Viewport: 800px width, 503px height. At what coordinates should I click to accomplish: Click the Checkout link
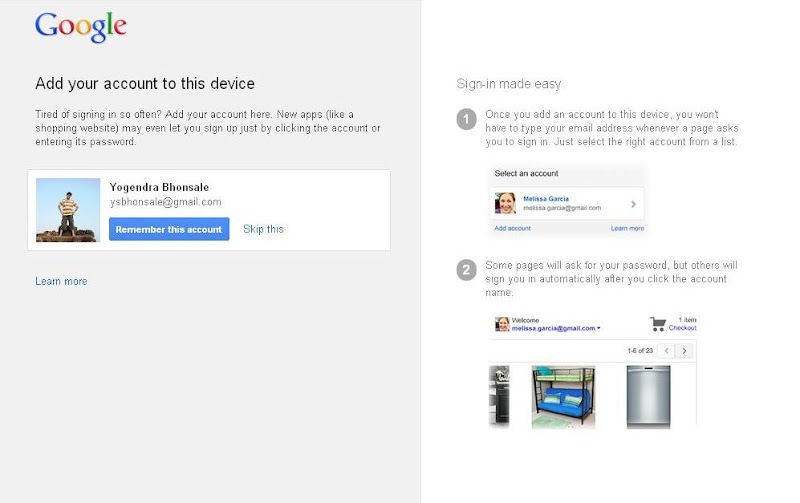[683, 328]
